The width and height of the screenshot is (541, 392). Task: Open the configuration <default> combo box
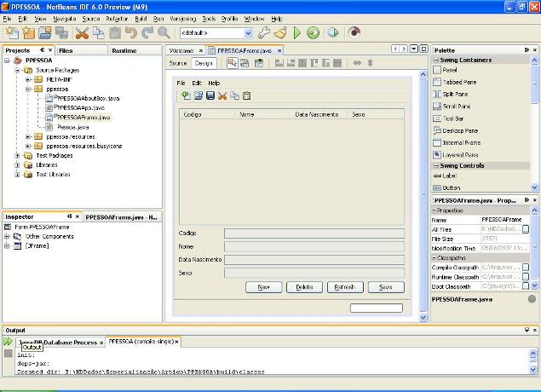click(x=216, y=33)
